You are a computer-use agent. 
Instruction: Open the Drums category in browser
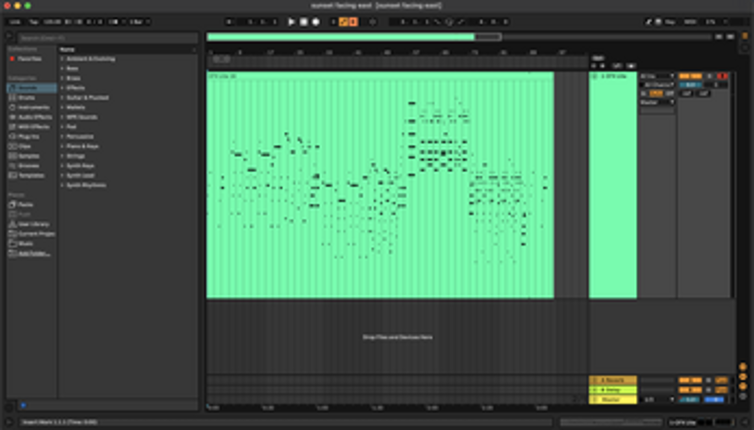click(x=25, y=98)
